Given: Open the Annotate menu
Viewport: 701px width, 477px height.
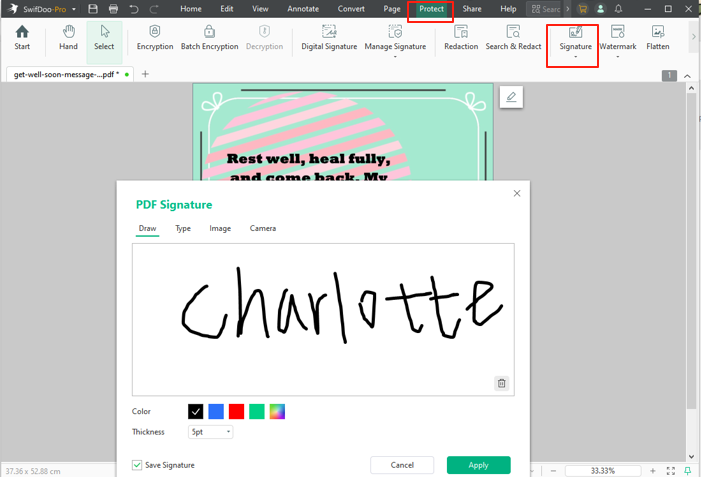Looking at the screenshot, I should [x=303, y=8].
